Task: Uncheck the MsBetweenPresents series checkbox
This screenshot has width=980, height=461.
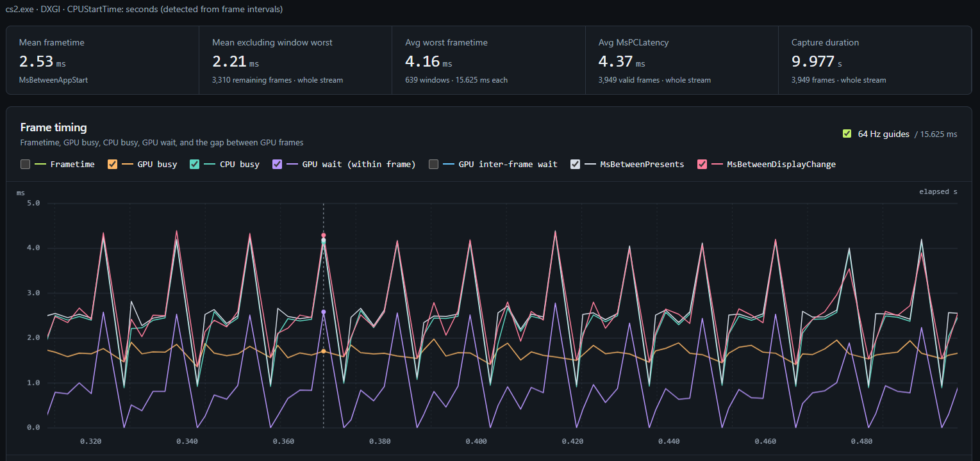Action: [x=576, y=165]
